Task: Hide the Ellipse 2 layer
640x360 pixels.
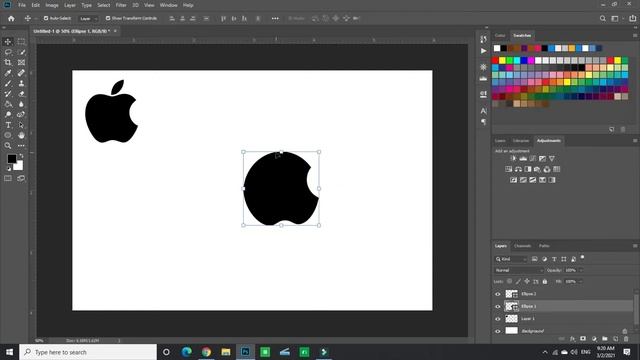Action: (x=498, y=294)
